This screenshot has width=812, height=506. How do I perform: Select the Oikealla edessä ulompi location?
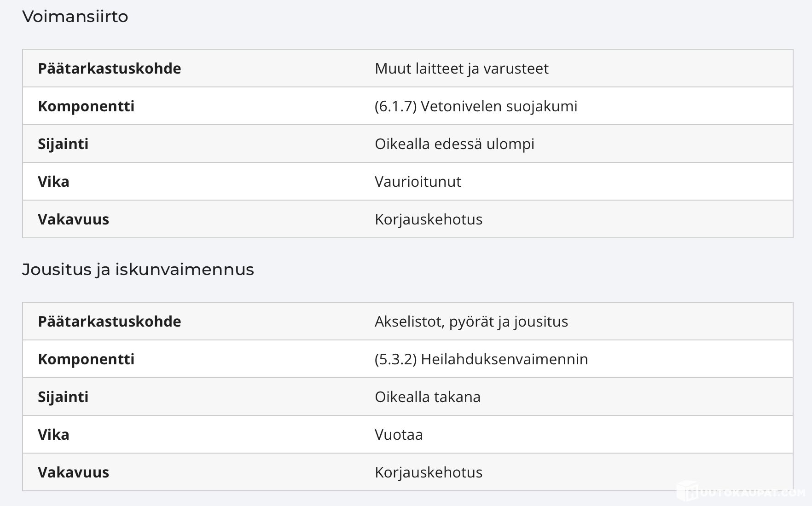tap(455, 144)
